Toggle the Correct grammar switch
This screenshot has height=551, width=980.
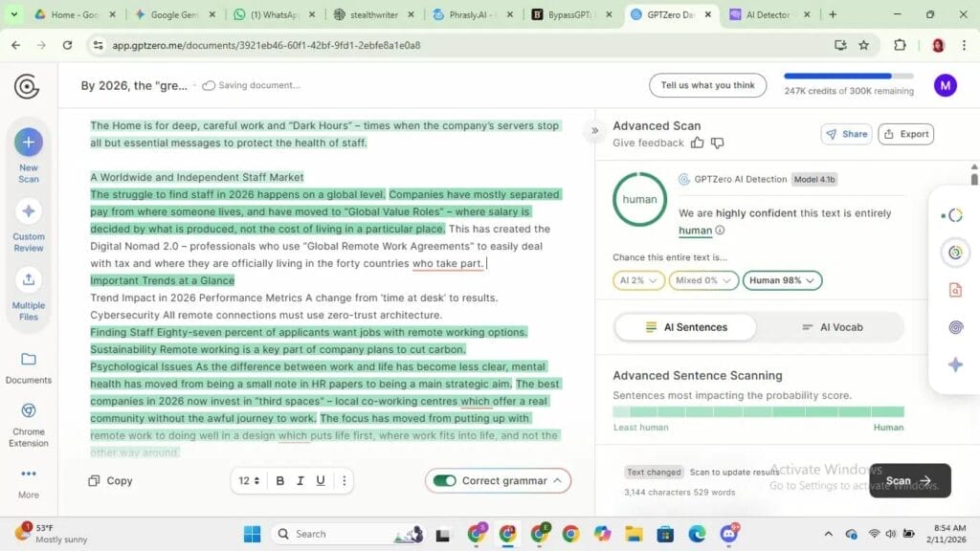point(446,480)
